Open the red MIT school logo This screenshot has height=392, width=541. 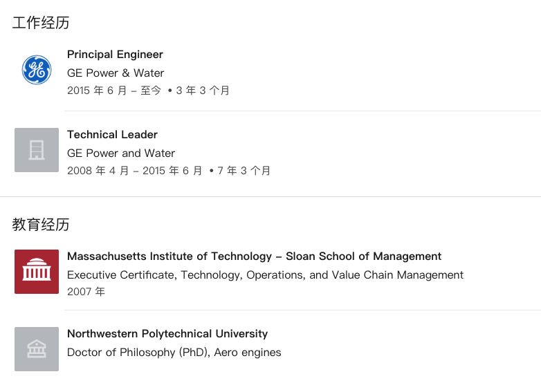click(x=37, y=272)
